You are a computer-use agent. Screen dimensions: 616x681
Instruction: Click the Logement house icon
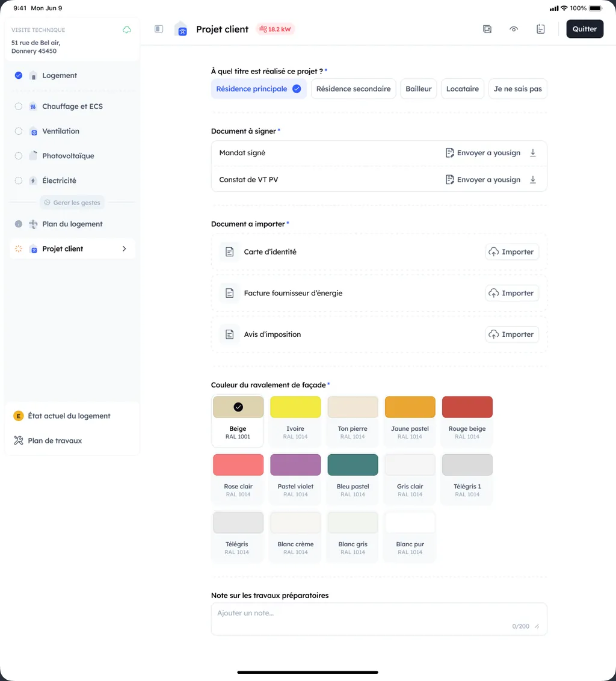[33, 76]
